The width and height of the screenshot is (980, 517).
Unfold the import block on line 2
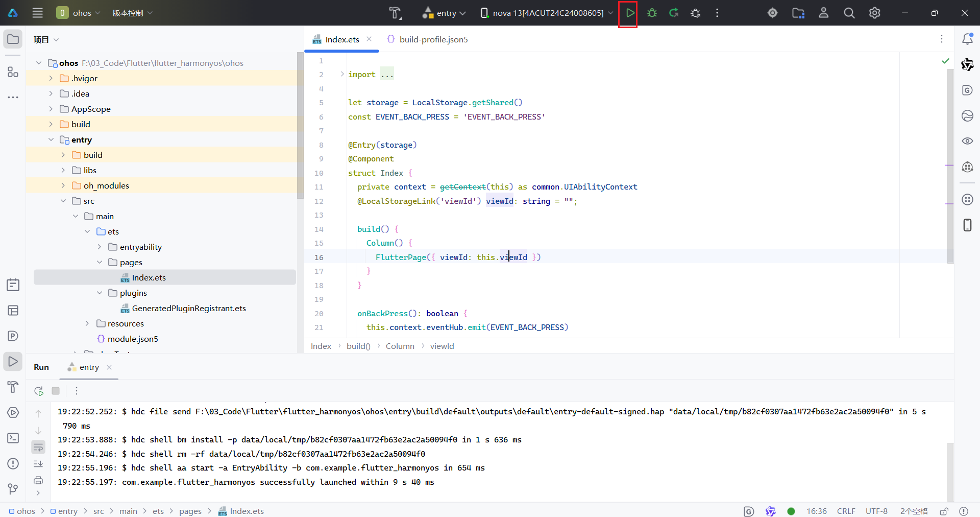point(342,74)
